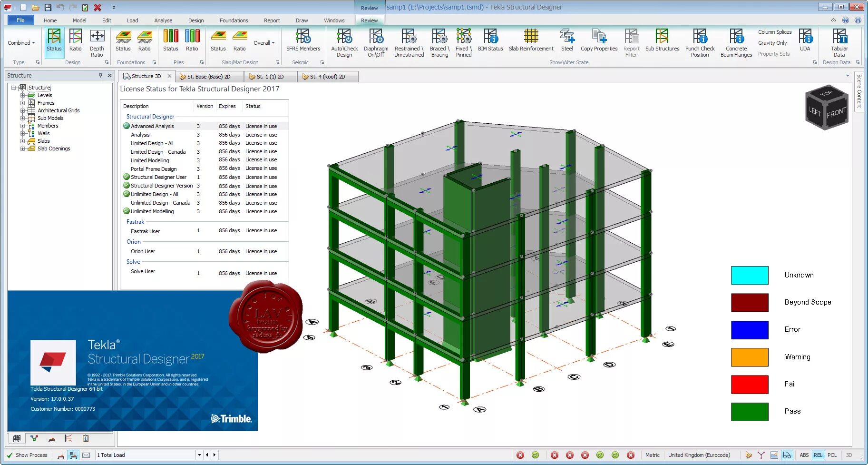Click the Steel review icon
Image resolution: width=868 pixels, height=465 pixels.
[567, 40]
